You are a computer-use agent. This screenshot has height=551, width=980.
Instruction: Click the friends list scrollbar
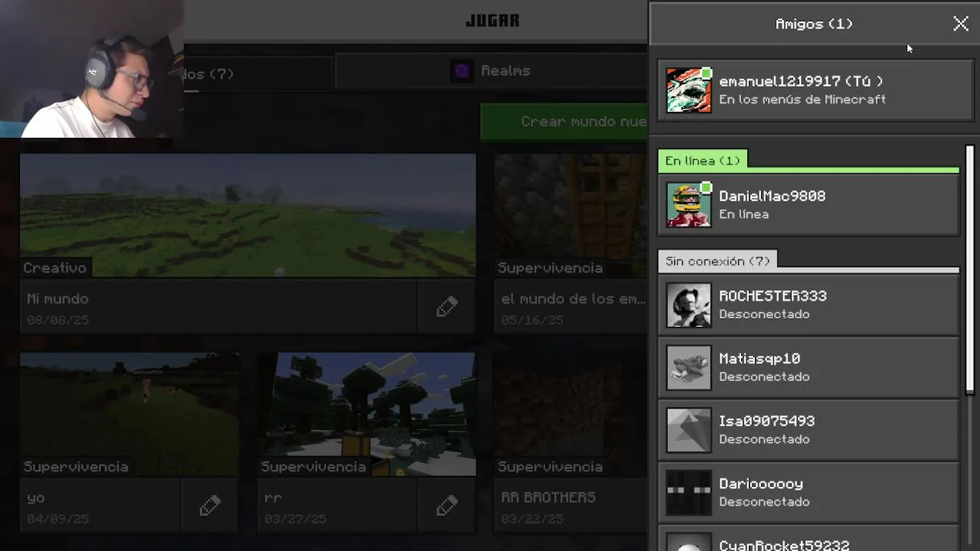tap(970, 269)
